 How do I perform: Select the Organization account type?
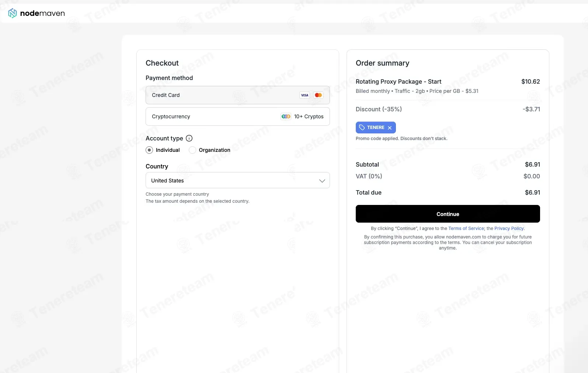coord(192,150)
